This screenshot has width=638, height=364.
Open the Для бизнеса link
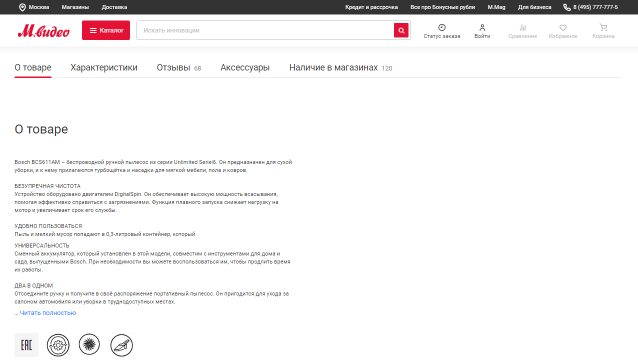535,7
